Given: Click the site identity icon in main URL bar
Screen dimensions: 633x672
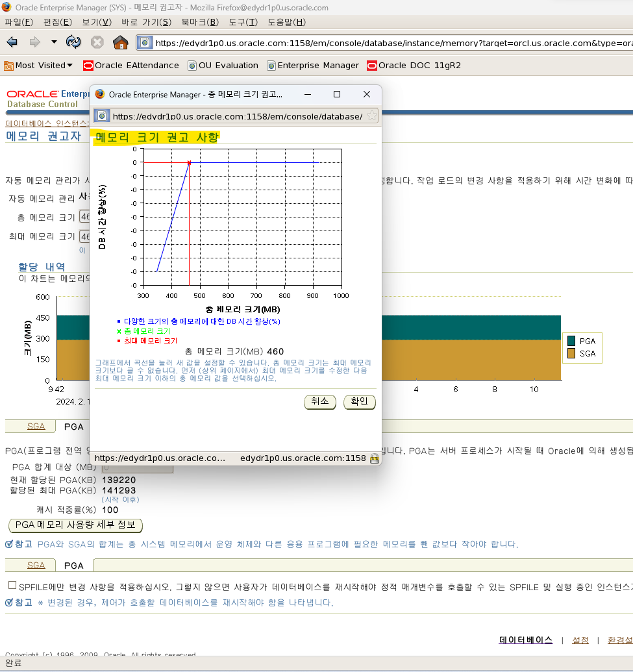Looking at the screenshot, I should point(145,42).
